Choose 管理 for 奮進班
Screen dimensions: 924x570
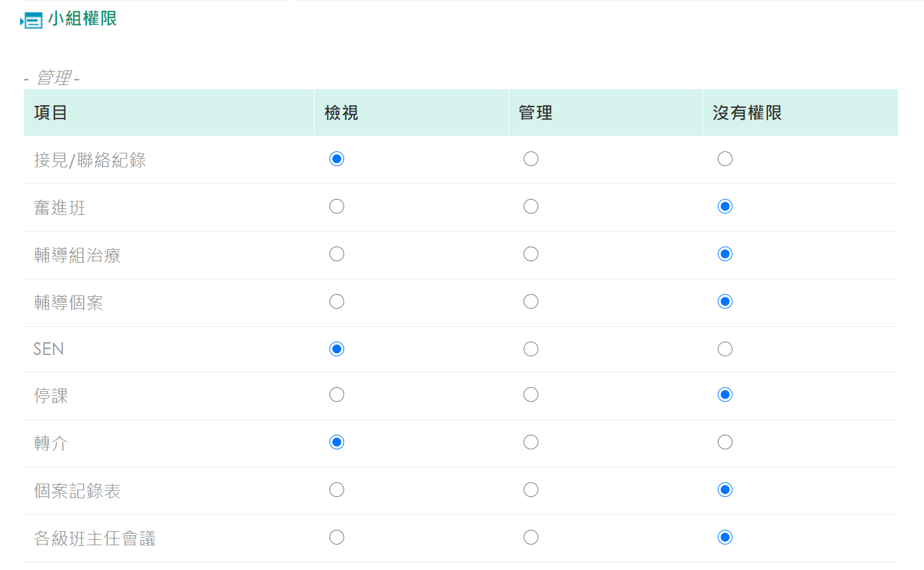coord(531,206)
